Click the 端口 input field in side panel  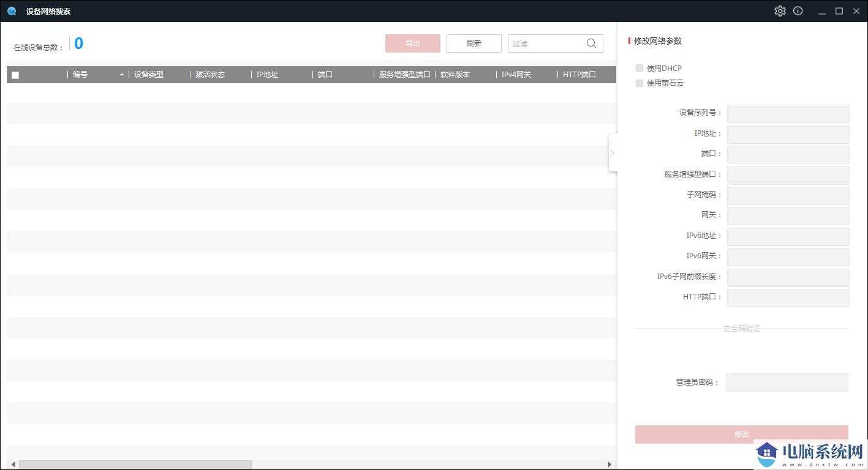(788, 154)
